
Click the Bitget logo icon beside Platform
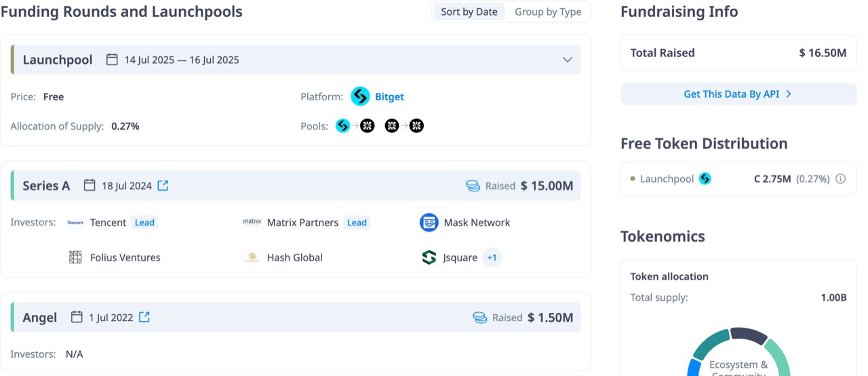click(360, 97)
